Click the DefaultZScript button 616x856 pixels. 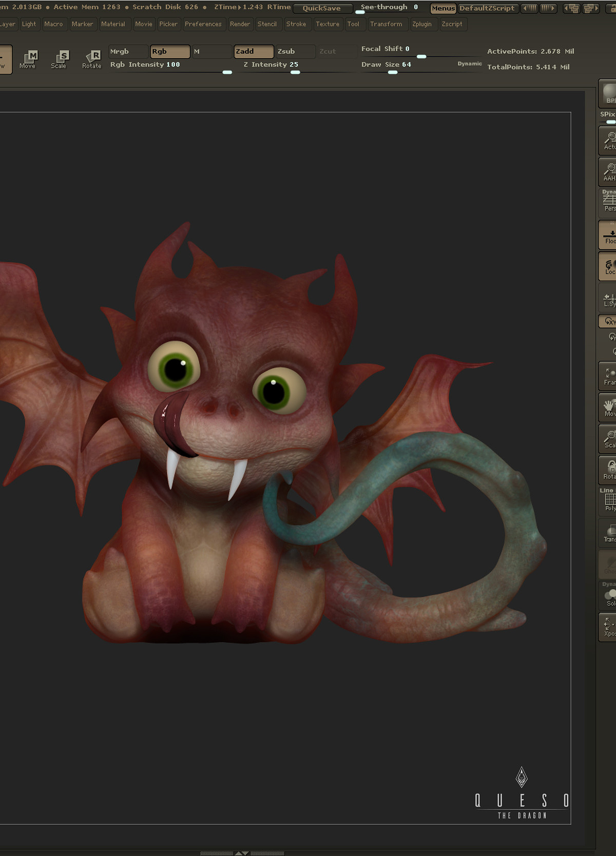[x=487, y=8]
